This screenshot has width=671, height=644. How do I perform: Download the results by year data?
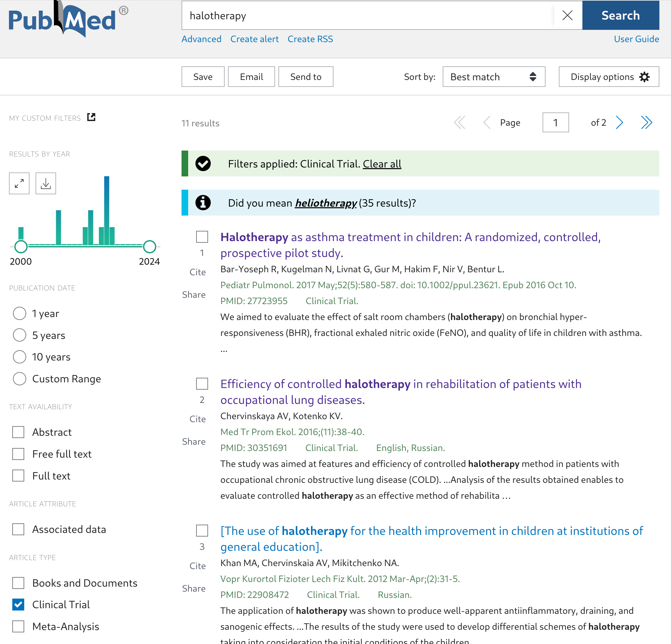45,183
